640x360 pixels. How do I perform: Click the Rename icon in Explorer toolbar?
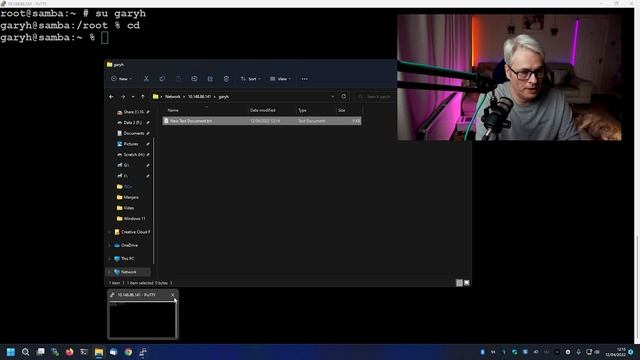point(194,79)
